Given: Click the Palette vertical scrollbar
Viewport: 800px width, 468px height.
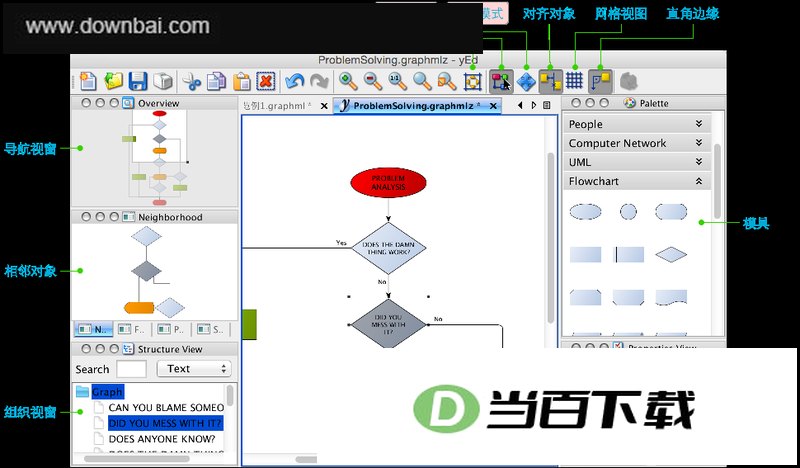Looking at the screenshot, I should coord(717,181).
